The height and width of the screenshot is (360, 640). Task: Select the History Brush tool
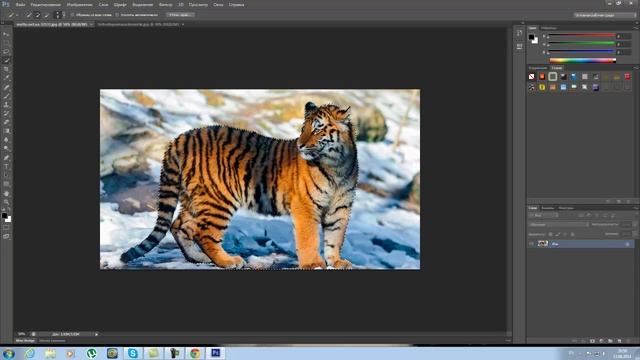pyautogui.click(x=6, y=113)
